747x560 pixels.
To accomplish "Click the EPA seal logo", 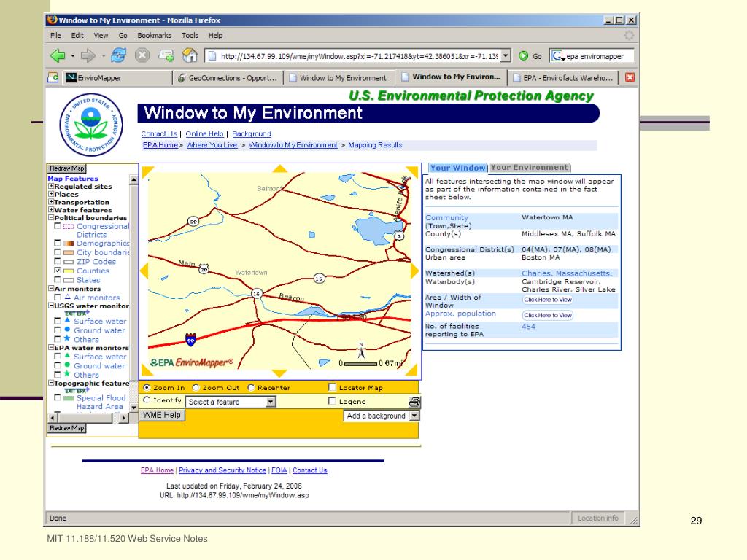I will (91, 125).
